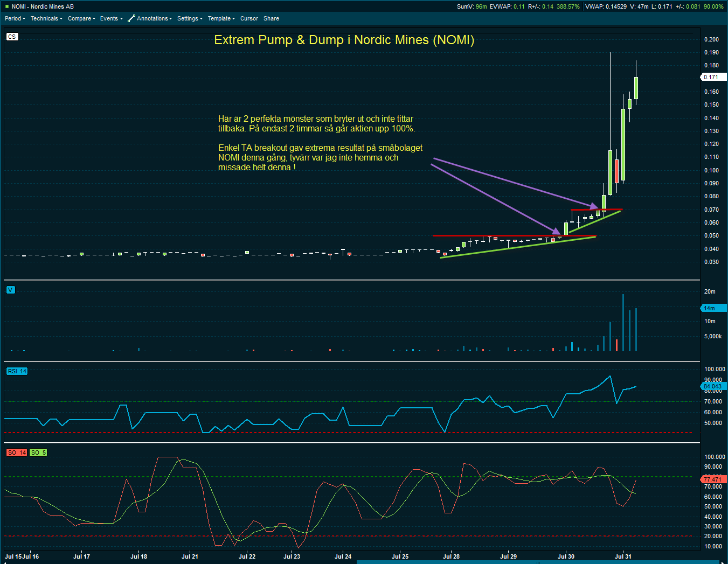Click the Share menu item
This screenshot has height=564, width=728.
[x=271, y=18]
